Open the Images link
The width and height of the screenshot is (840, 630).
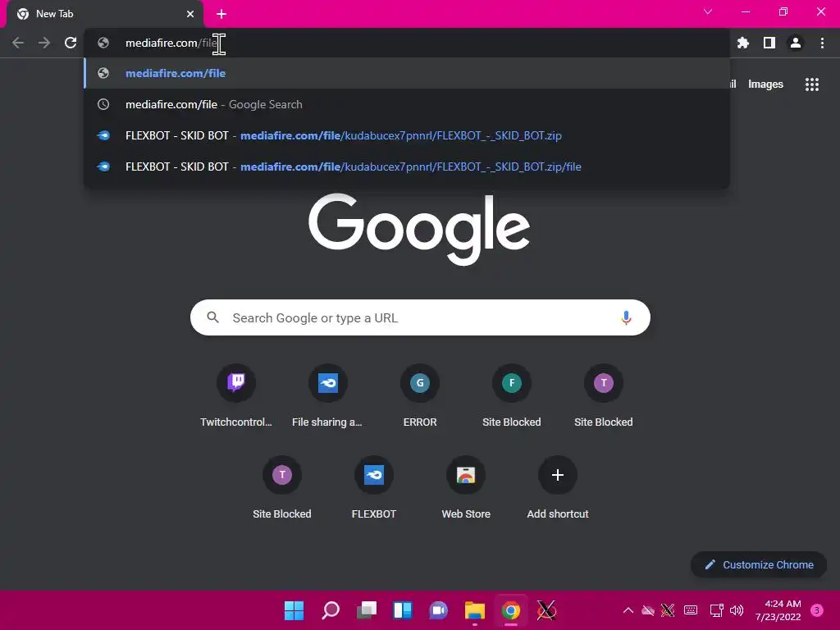coord(765,84)
